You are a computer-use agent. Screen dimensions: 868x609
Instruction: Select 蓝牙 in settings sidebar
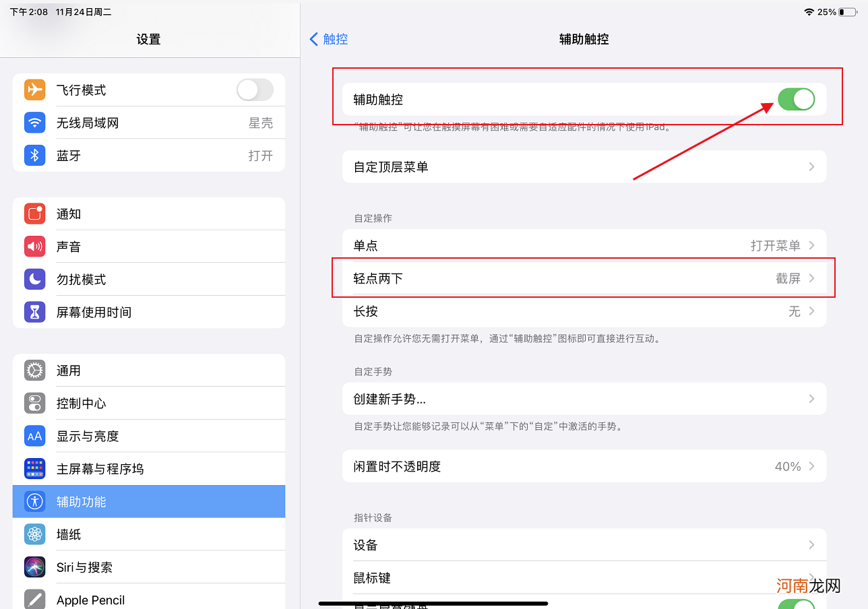(x=149, y=156)
